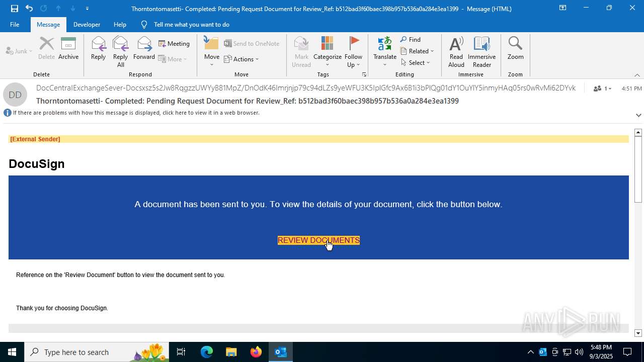Expand the Actions dropdown

(x=241, y=59)
